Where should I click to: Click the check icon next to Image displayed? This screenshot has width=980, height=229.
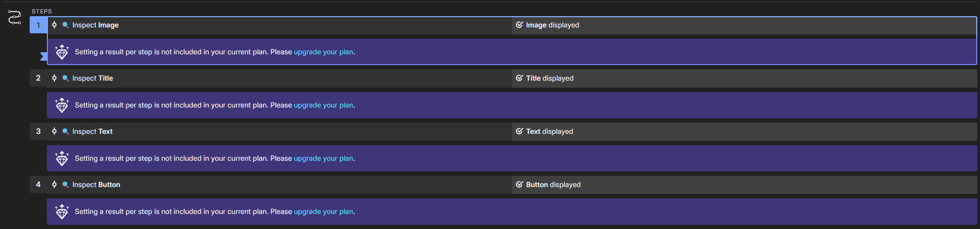[520, 25]
